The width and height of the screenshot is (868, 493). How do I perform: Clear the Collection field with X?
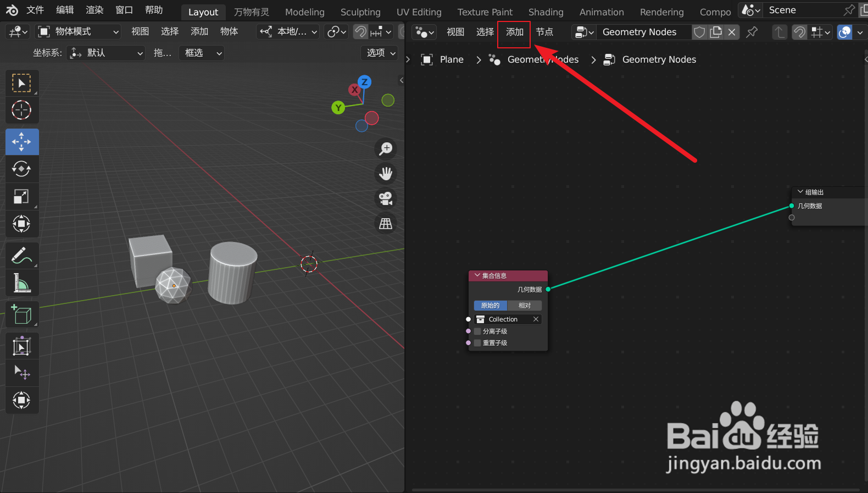(536, 319)
